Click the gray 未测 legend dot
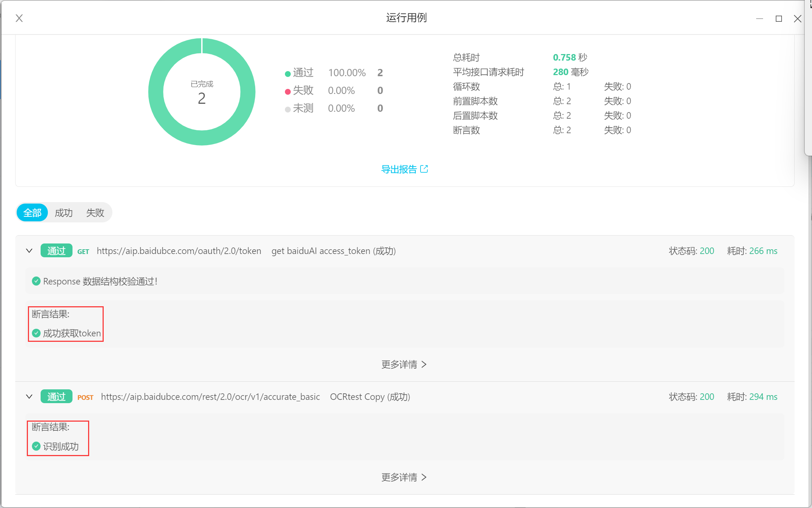 coord(288,109)
